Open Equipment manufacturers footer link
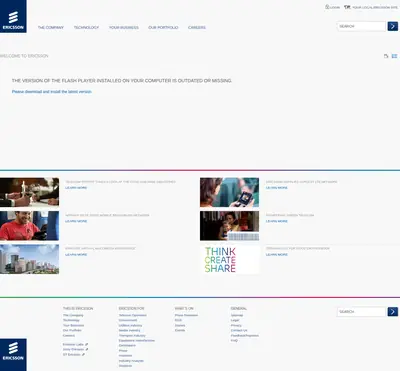Image resolution: width=400 pixels, height=371 pixels. coord(137,340)
